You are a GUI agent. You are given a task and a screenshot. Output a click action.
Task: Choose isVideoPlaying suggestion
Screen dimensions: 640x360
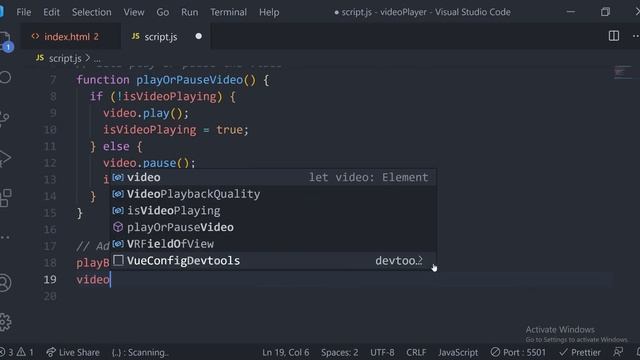coord(273,211)
